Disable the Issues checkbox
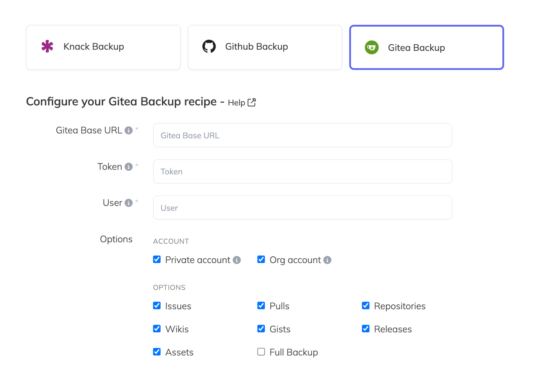 (x=157, y=306)
